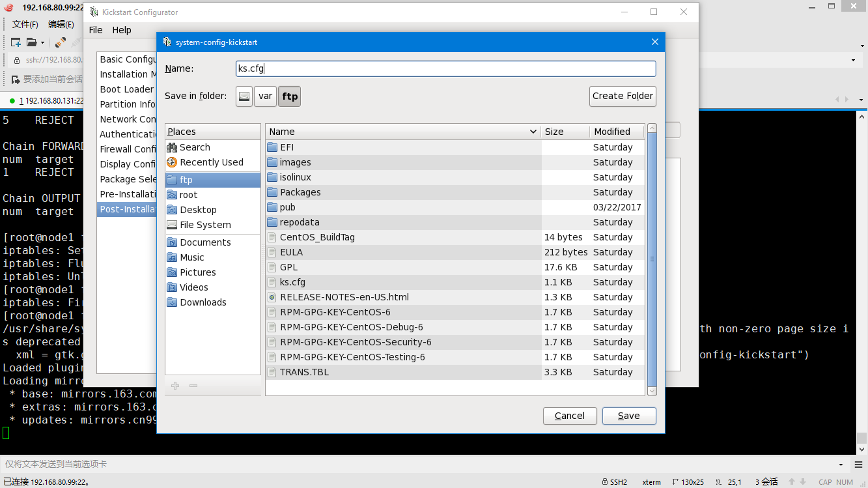Open Documents from the Places list

pos(212,242)
